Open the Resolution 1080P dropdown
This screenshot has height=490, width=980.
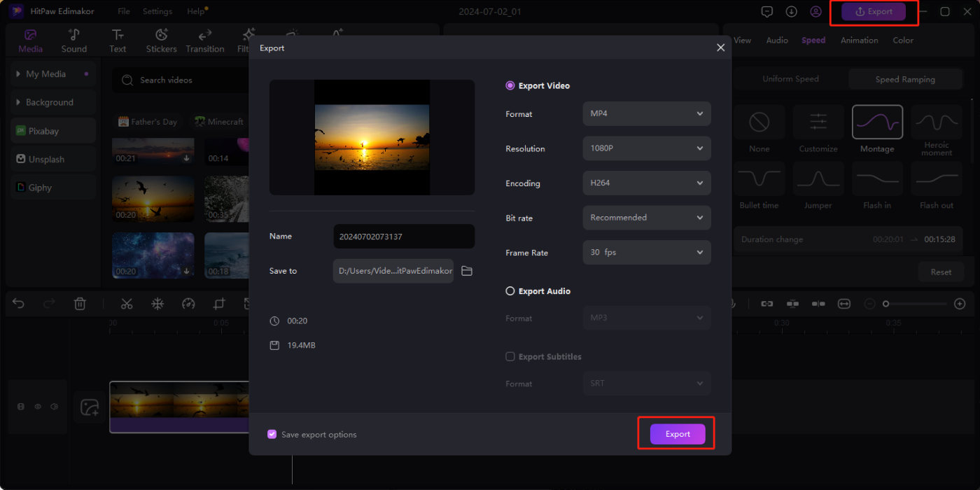click(646, 148)
